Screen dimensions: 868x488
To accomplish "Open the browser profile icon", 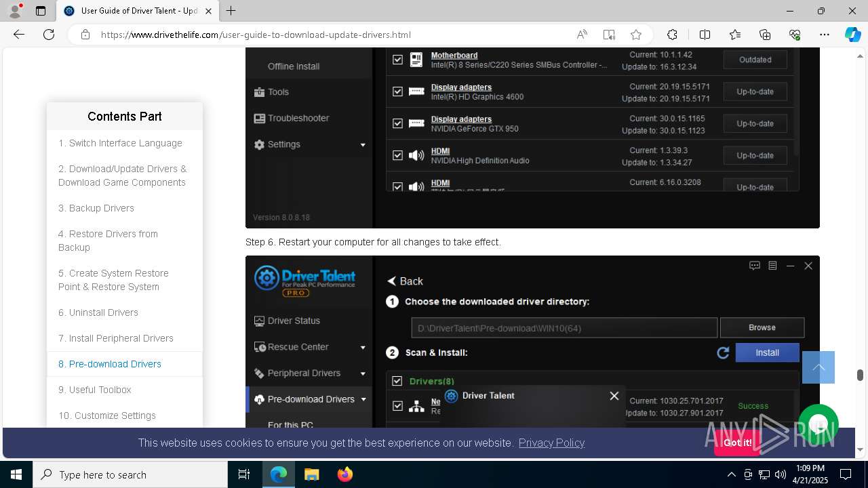I will point(15,11).
